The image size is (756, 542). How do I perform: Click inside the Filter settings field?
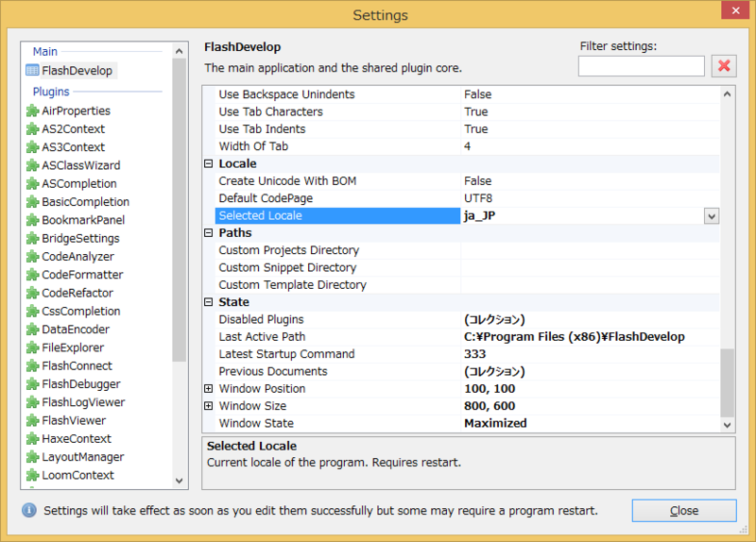point(642,66)
